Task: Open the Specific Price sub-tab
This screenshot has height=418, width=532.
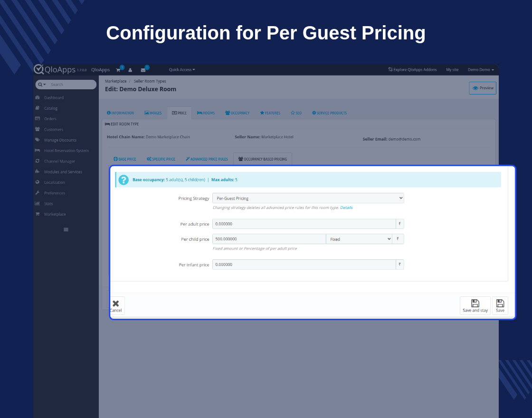Action: point(161,159)
